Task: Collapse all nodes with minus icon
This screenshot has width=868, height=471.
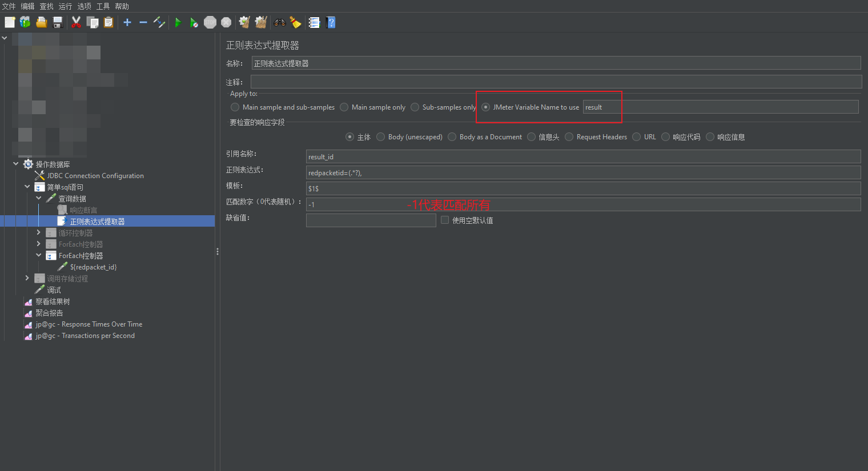Action: click(143, 22)
